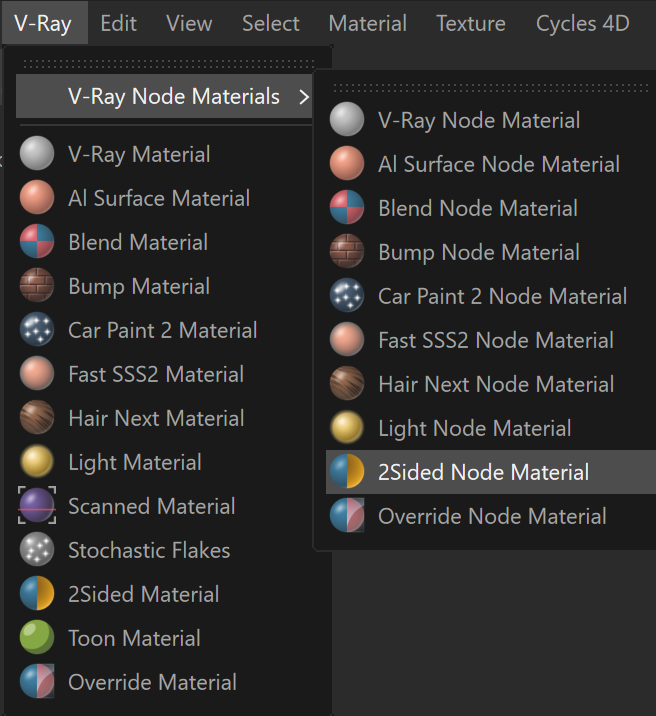The height and width of the screenshot is (716, 656).
Task: Click the Bump Material brick icon
Action: (x=37, y=285)
